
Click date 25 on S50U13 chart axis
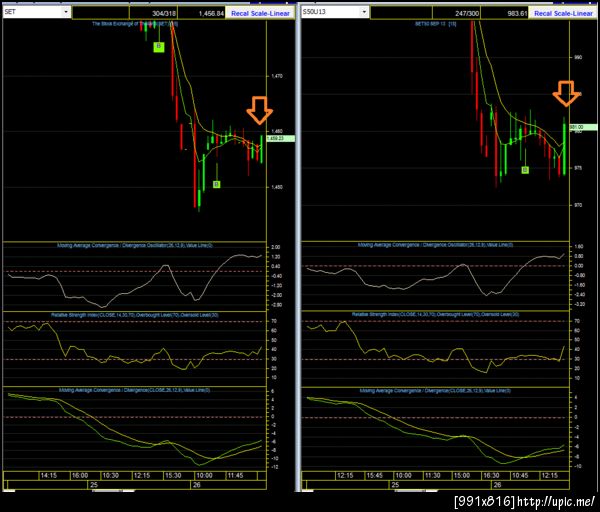point(395,485)
